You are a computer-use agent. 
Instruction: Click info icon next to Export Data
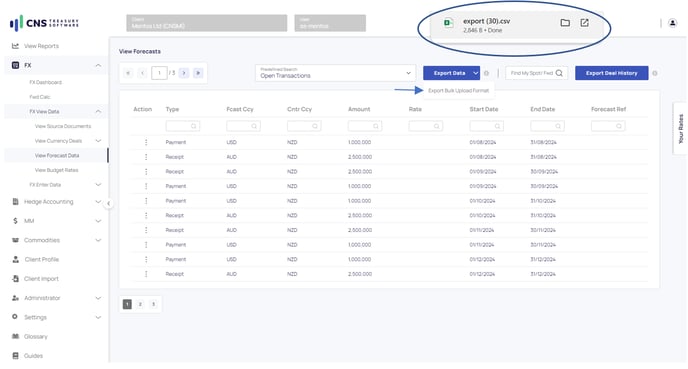(486, 74)
